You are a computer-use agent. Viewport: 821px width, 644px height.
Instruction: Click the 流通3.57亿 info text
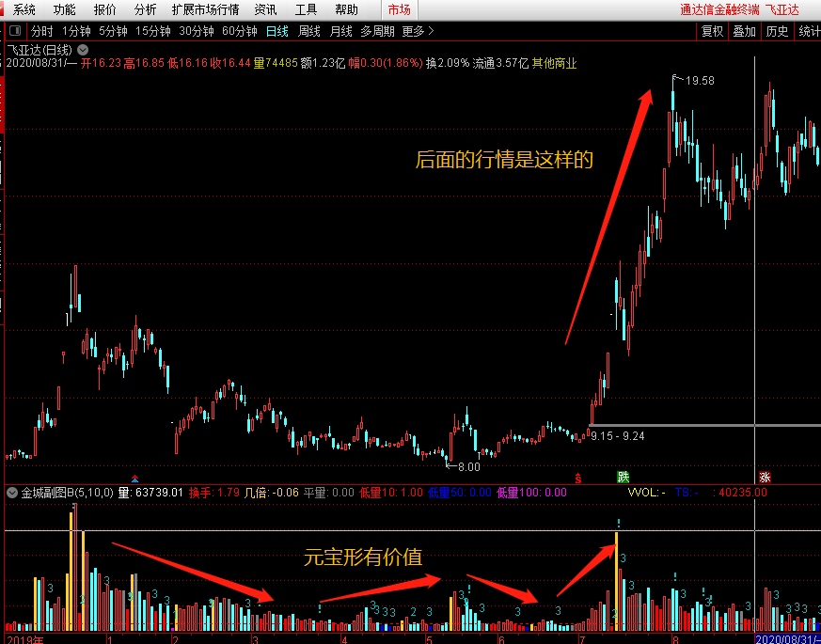[500, 64]
